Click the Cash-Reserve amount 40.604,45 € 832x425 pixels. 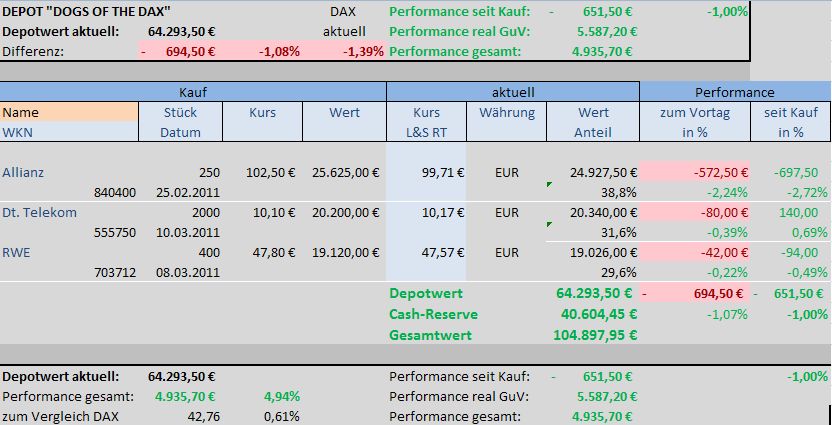click(595, 314)
